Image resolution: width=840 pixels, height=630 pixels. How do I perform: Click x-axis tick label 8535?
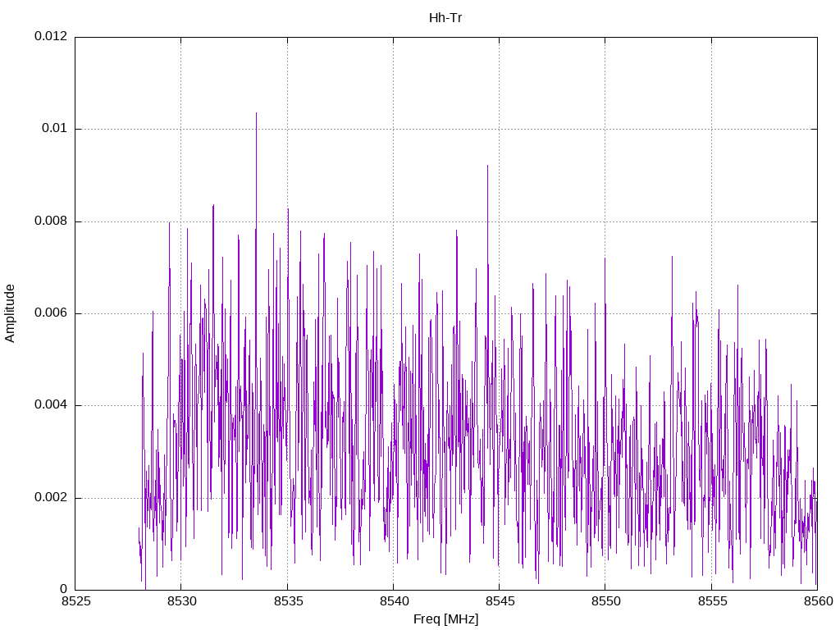click(288, 601)
